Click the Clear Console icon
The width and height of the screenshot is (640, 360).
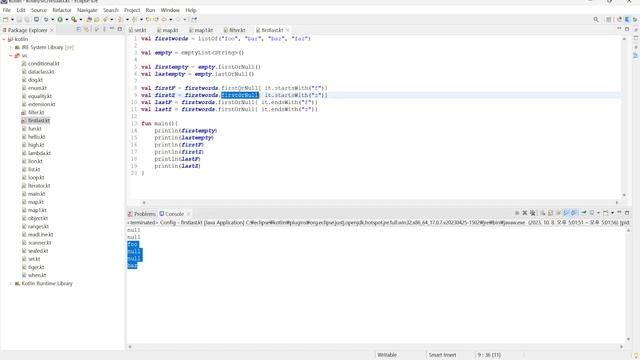pyautogui.click(x=542, y=213)
